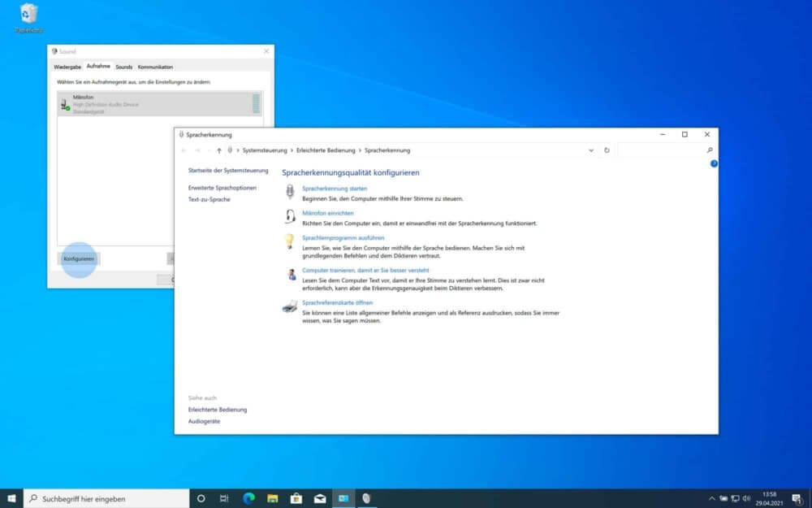The height and width of the screenshot is (508, 812).
Task: Click the Computer trainieren link
Action: pos(365,270)
